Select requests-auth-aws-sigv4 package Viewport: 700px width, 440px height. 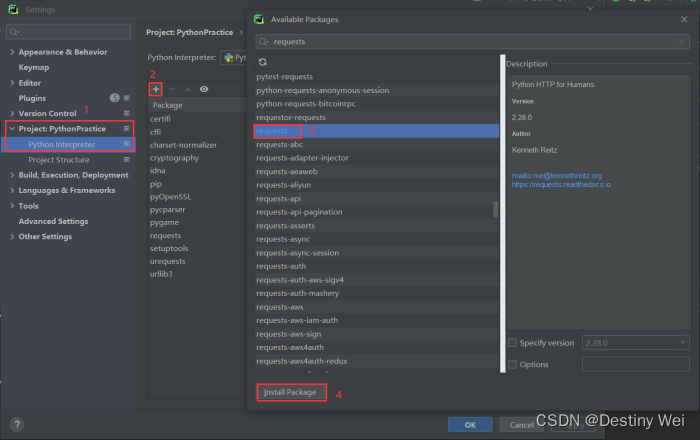(377, 280)
